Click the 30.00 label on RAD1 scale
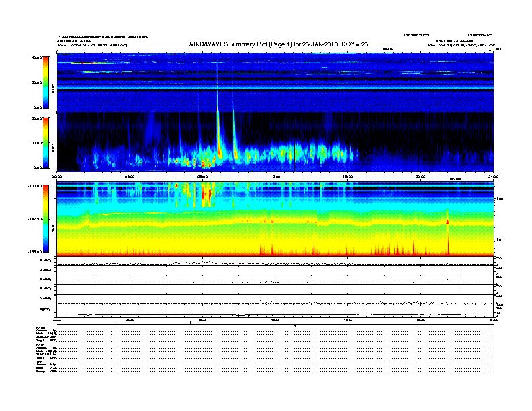Viewport: 532px width, 411px height. click(36, 143)
